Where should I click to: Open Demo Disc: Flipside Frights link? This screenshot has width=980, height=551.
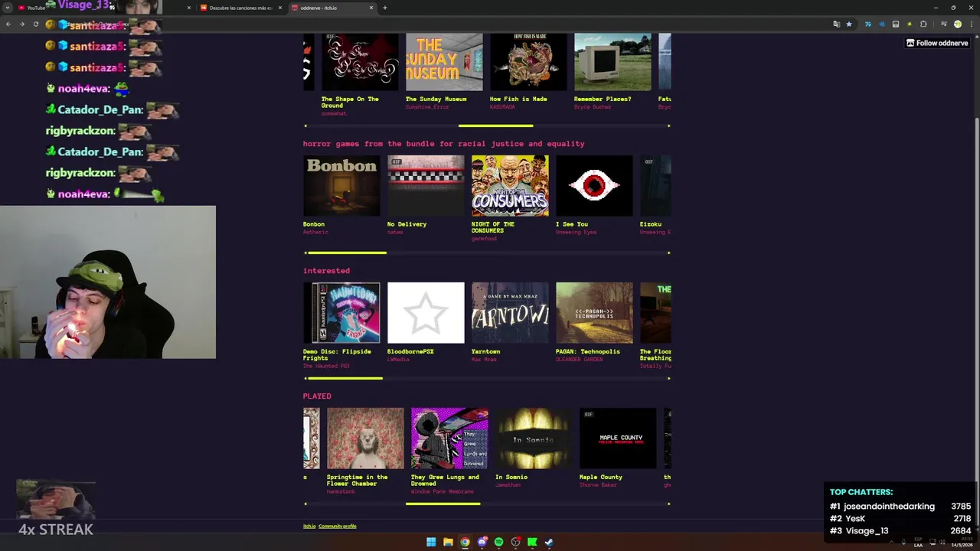pos(337,354)
